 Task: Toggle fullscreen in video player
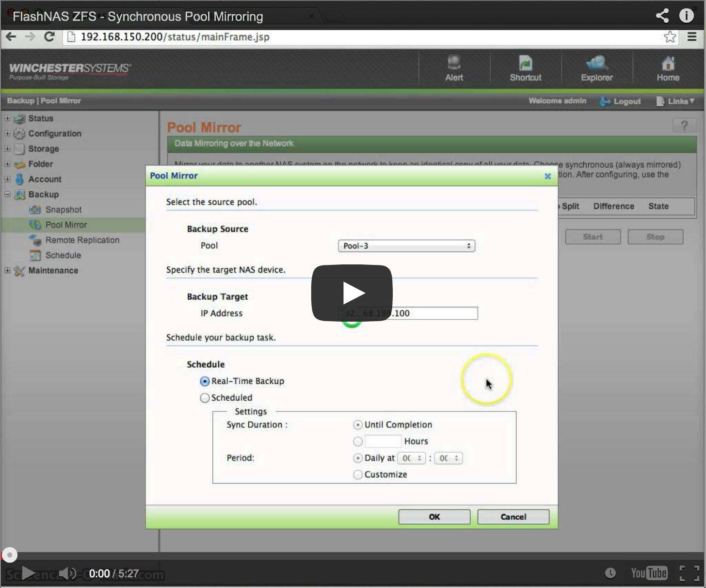(x=689, y=573)
